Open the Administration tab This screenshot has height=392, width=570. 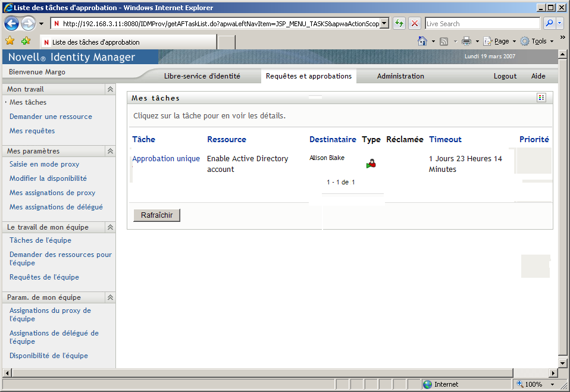coord(400,76)
